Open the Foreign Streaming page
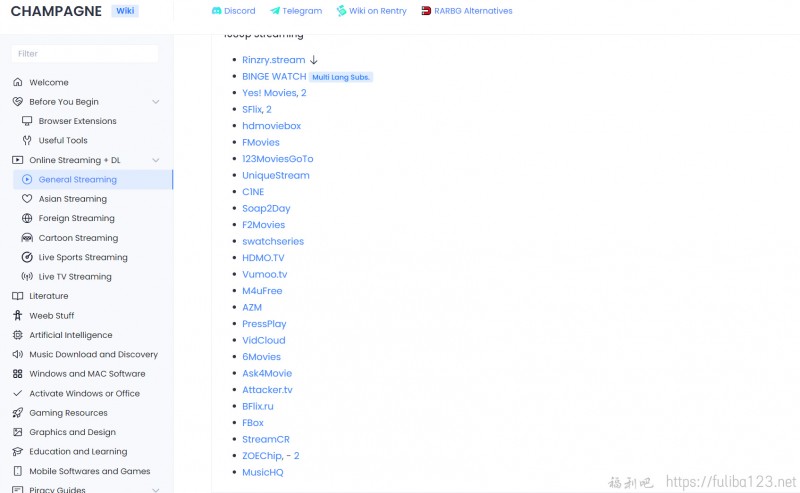Screen dimensions: 800x493 pyautogui.click(x=77, y=218)
